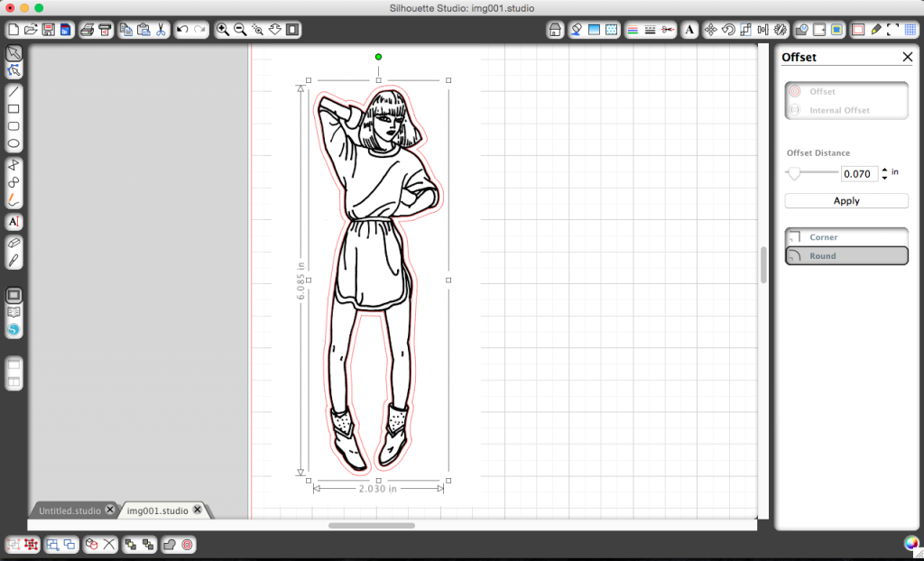Click the horizontal scrollbar under the canvas
The image size is (924, 561).
coord(371,526)
